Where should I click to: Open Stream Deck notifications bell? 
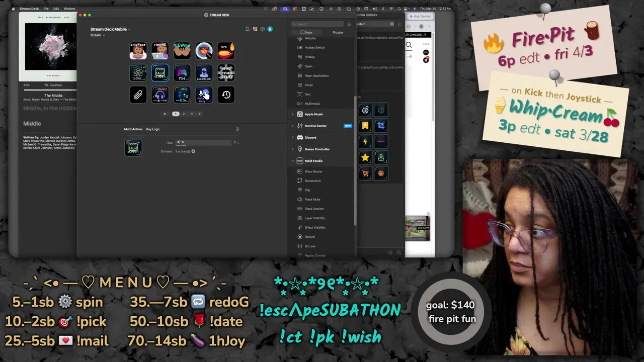(x=248, y=29)
